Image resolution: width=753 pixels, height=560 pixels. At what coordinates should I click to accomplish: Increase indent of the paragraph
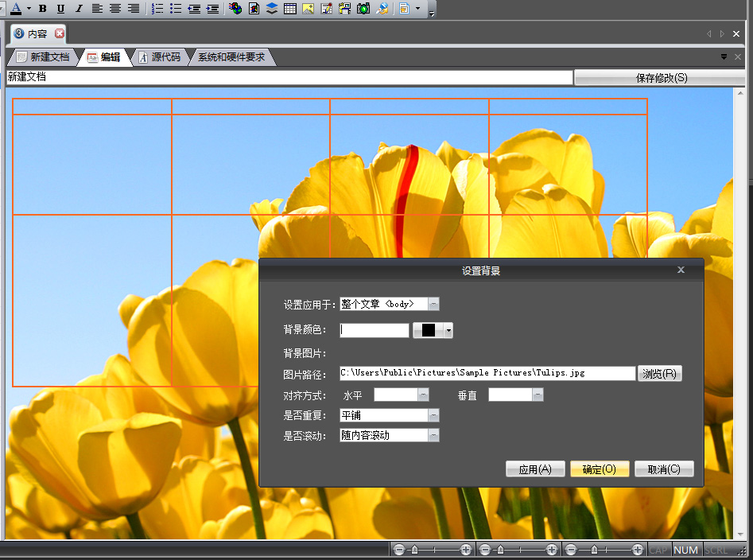(212, 9)
